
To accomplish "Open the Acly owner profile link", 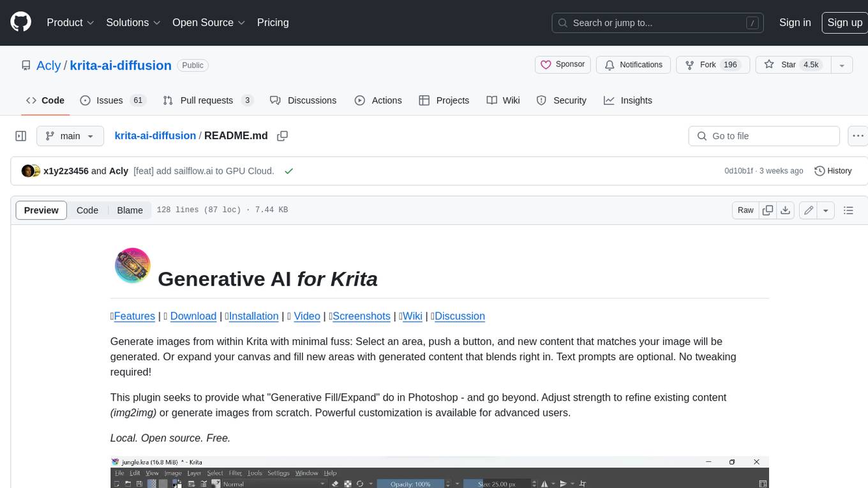I will pyautogui.click(x=49, y=65).
